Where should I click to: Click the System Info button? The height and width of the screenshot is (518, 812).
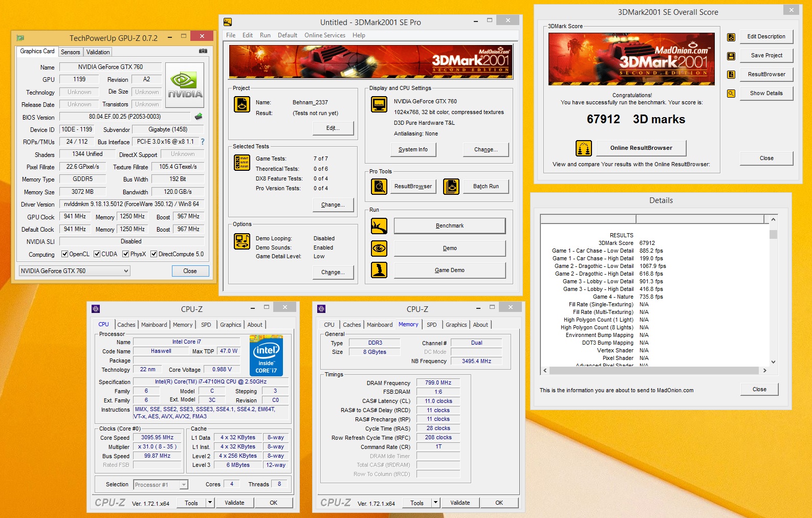(413, 149)
